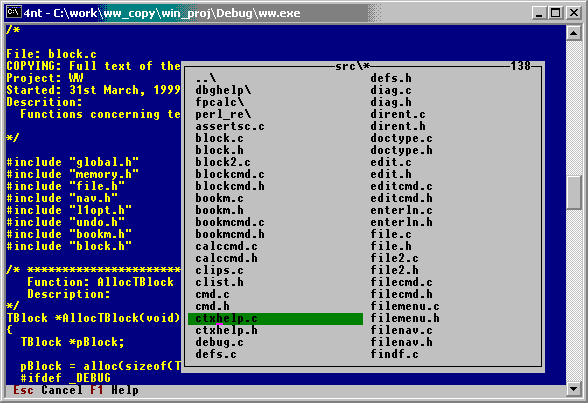Select enterln.h in the file list
The height and width of the screenshot is (403, 588).
click(402, 222)
